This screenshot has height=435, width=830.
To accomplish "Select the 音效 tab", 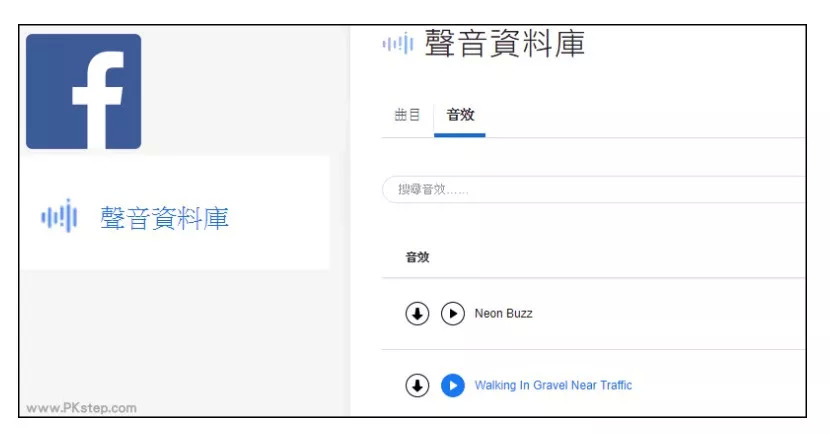I will tap(460, 115).
